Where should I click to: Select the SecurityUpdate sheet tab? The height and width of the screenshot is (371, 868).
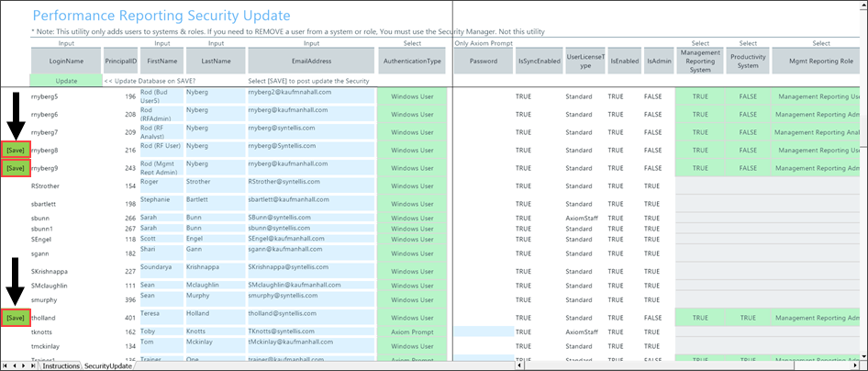[108, 365]
